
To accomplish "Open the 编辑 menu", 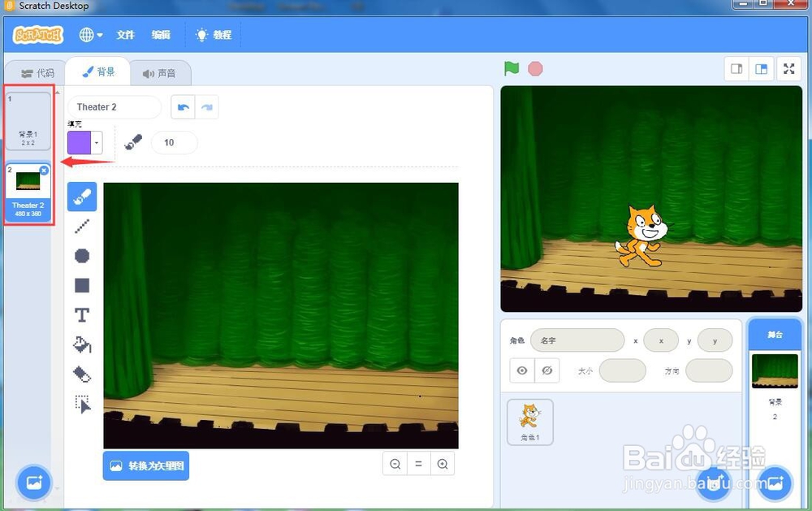I will [161, 35].
